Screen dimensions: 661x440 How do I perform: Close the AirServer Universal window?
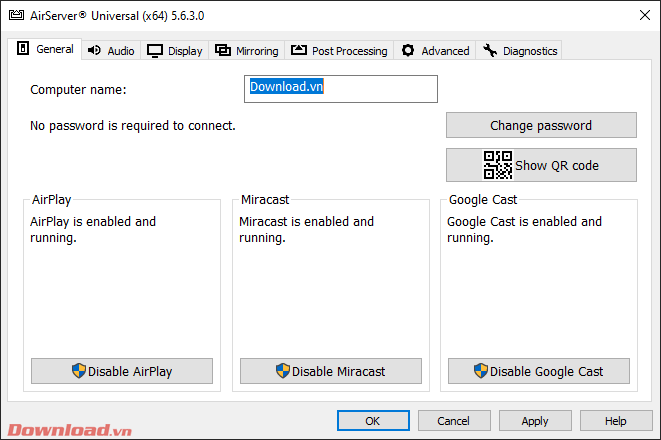[x=639, y=15]
